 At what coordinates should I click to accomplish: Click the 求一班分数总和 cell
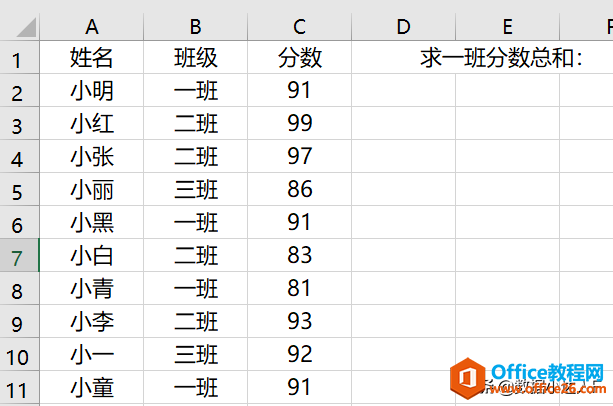coord(502,57)
